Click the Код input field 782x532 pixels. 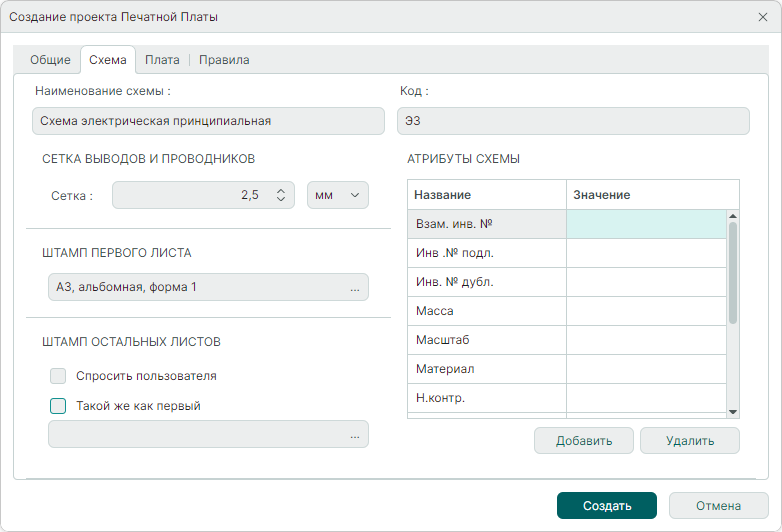click(x=573, y=122)
